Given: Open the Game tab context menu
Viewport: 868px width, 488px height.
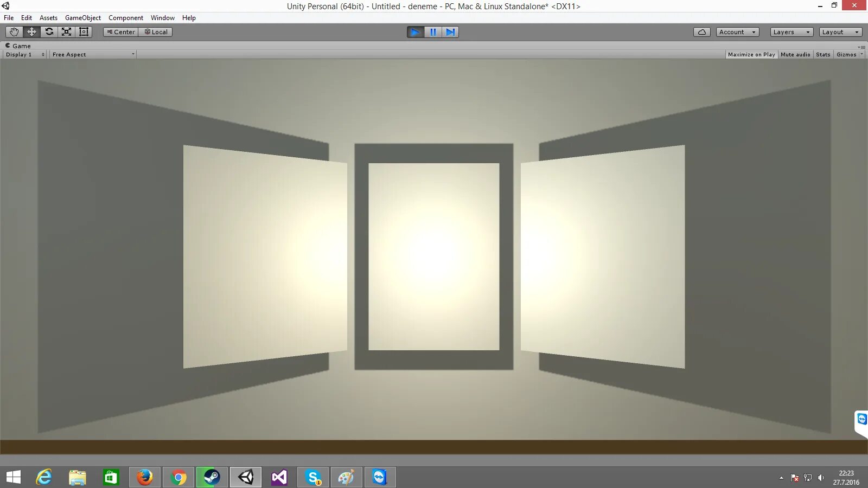Looking at the screenshot, I should (861, 47).
